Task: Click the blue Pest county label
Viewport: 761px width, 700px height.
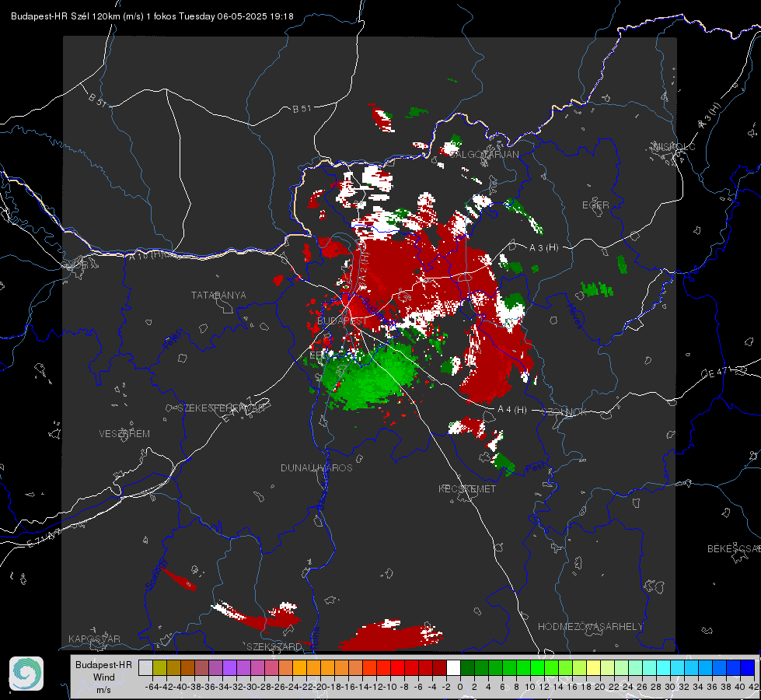Action: [535, 468]
